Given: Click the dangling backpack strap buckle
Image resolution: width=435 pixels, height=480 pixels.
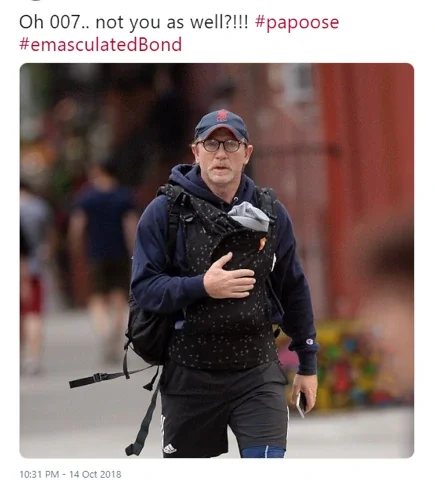Looking at the screenshot, I should [x=97, y=377].
